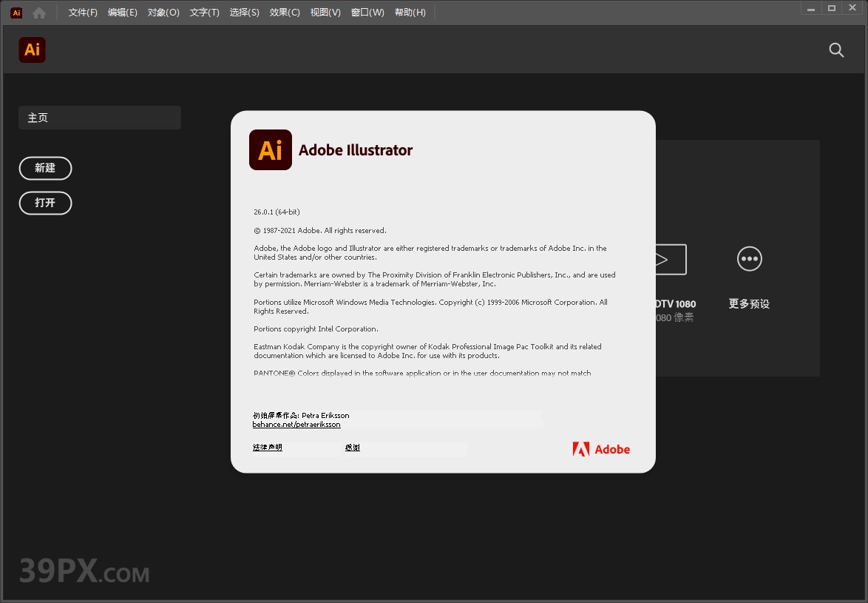Click the large Ai logo below menu bar

(32, 50)
